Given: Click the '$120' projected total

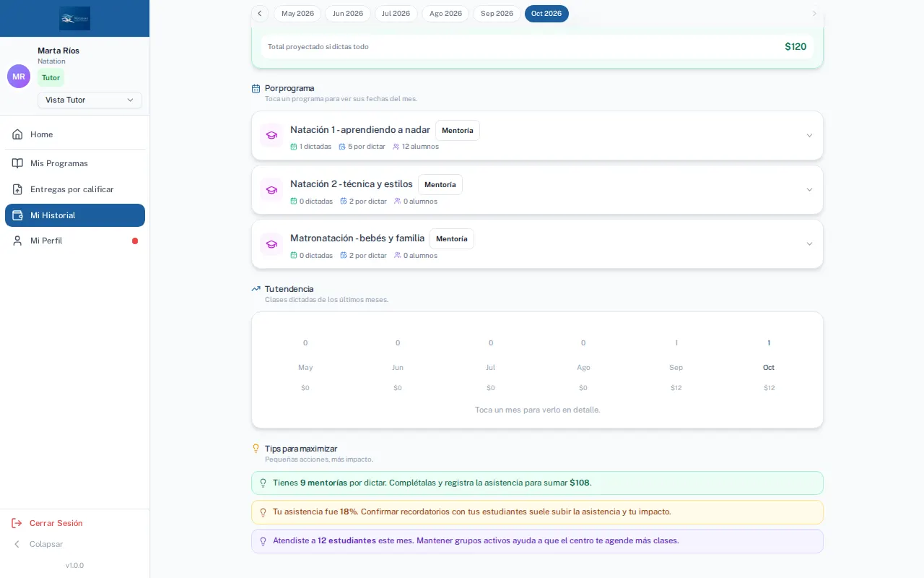Looking at the screenshot, I should pyautogui.click(x=796, y=47).
